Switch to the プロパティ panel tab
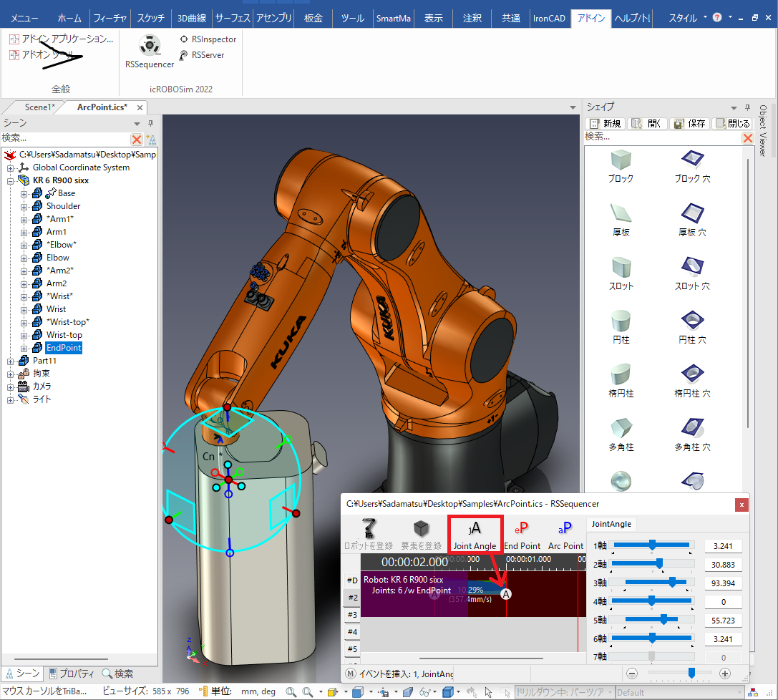 71,674
